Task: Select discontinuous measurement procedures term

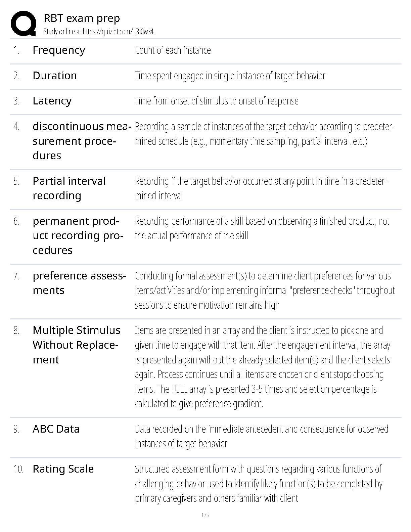Action: pos(82,141)
